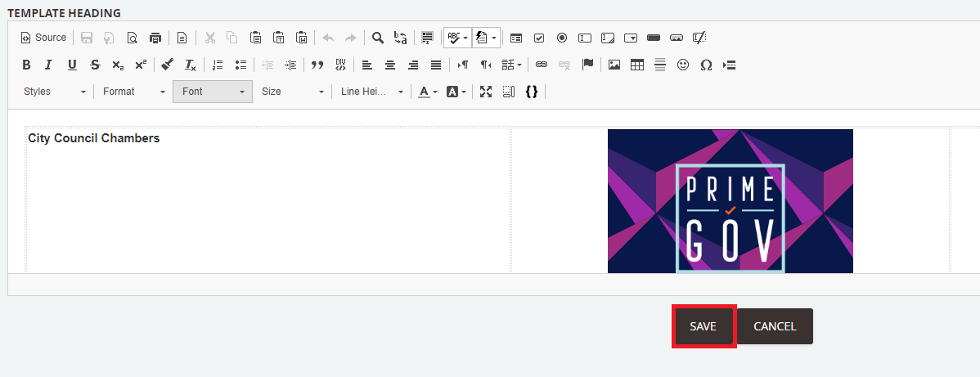Image resolution: width=980 pixels, height=377 pixels.
Task: Toggle Italic formatting
Action: point(49,65)
